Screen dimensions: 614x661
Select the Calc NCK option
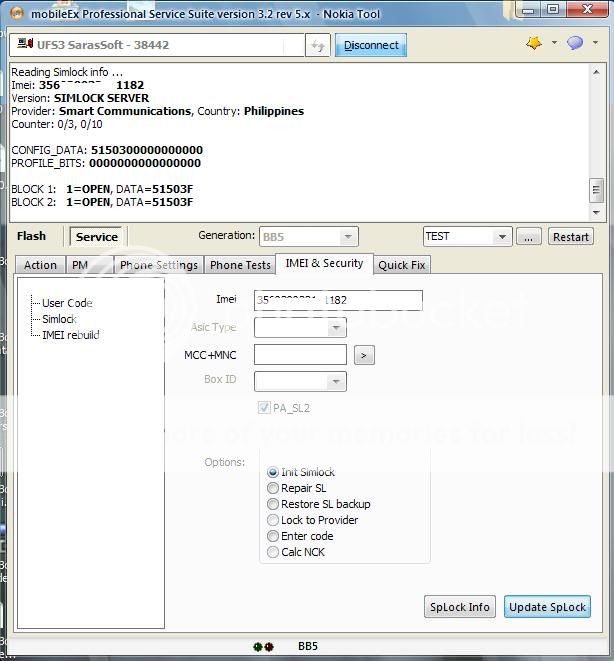coord(296,552)
